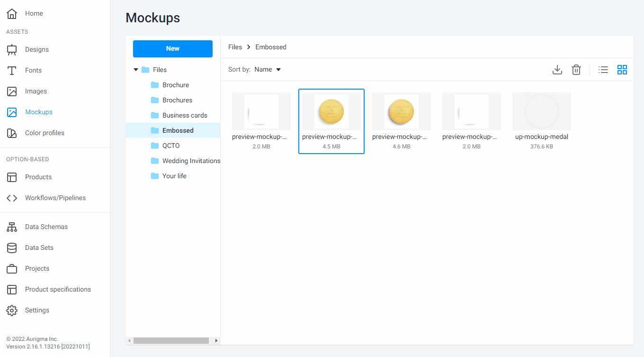Image resolution: width=644 pixels, height=357 pixels.
Task: Navigate to Settings
Action: (37, 310)
